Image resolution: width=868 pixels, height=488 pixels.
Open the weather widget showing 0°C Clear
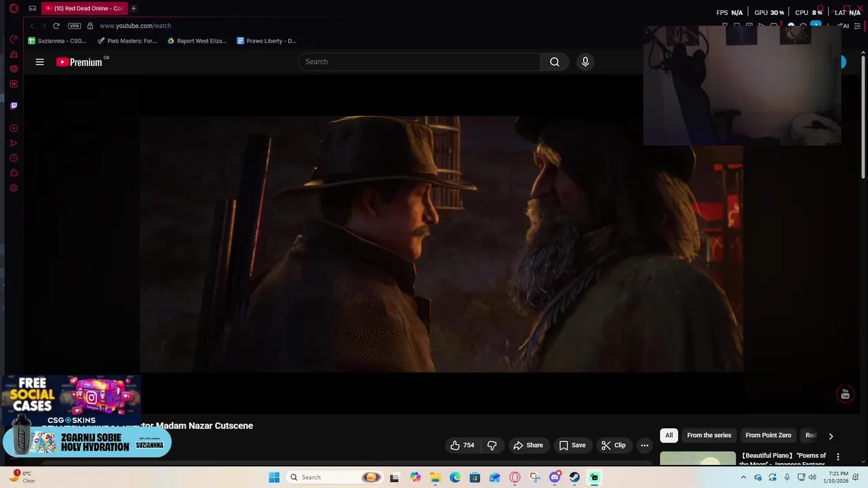click(x=22, y=477)
